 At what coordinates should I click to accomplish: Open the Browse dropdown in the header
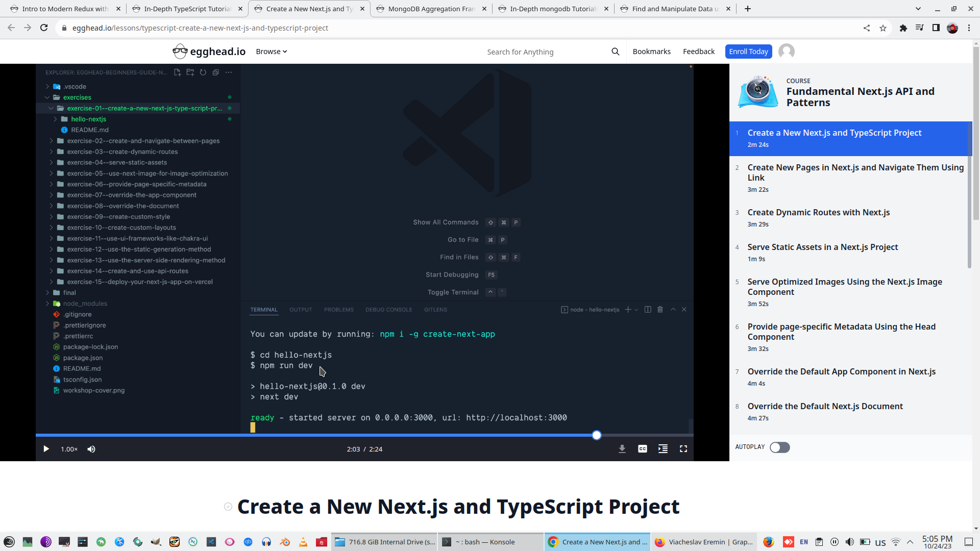pyautogui.click(x=271, y=51)
